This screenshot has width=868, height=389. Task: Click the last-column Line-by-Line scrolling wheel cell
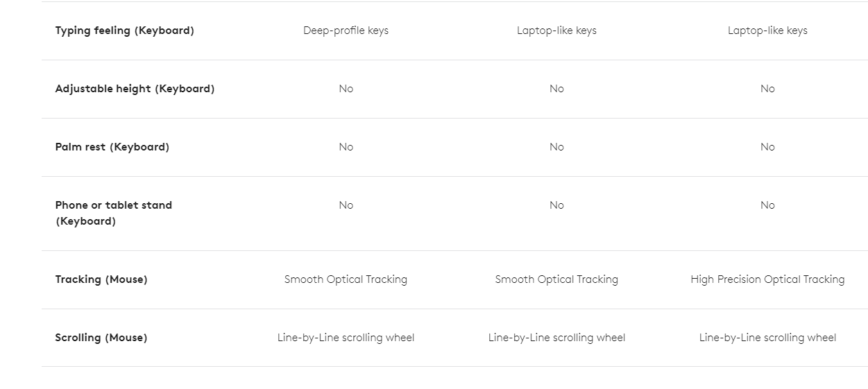(767, 338)
